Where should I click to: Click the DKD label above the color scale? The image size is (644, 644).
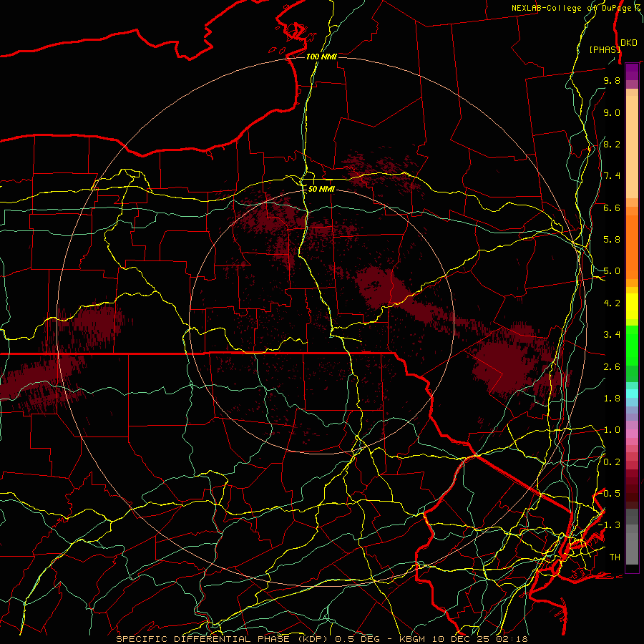tap(629, 43)
